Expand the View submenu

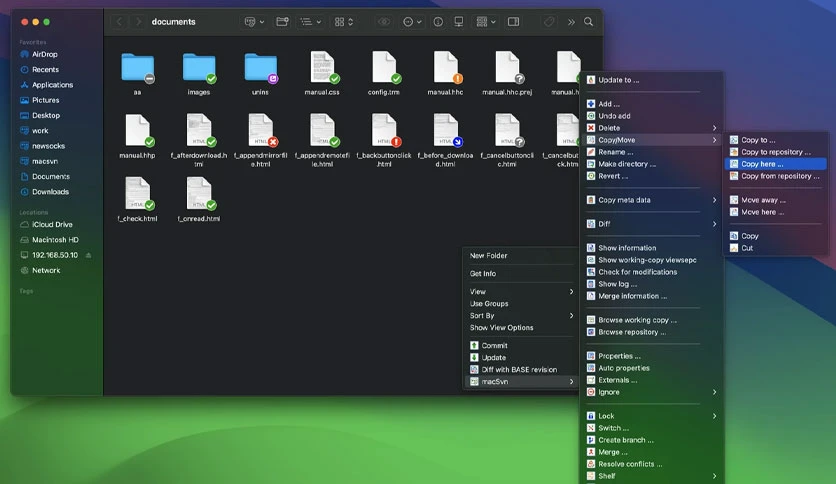click(x=521, y=292)
